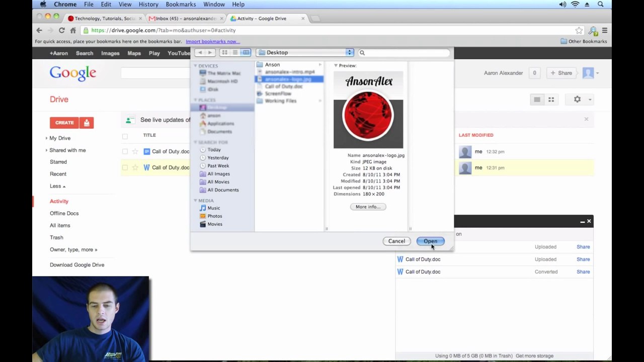Minimize the upload status panel

(x=582, y=221)
